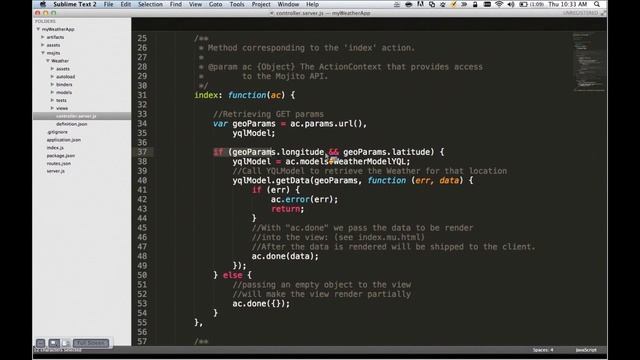The width and height of the screenshot is (640, 360).
Task: Open Spotlight search magnifier icon
Action: (597, 4)
